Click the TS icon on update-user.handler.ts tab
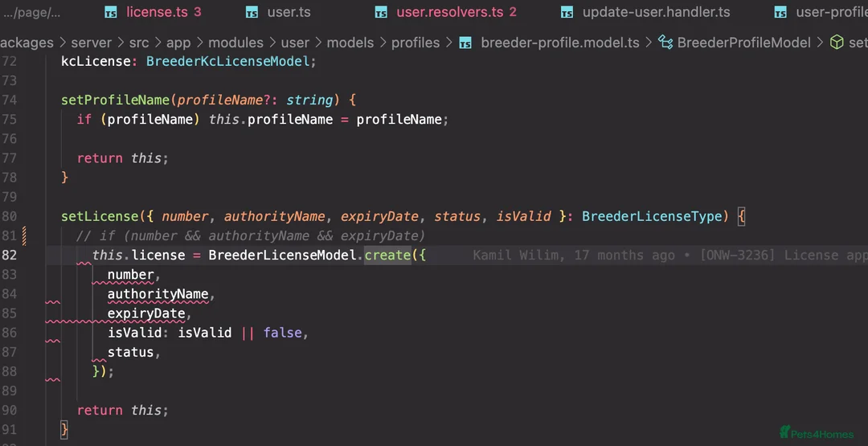The image size is (868, 446). pyautogui.click(x=567, y=12)
